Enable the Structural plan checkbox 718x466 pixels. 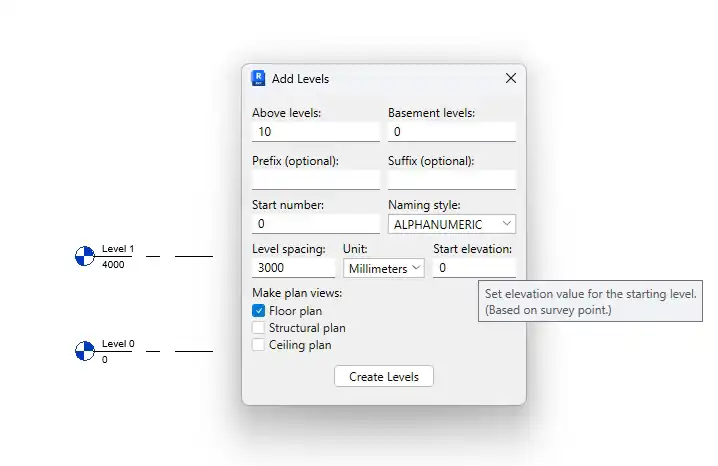[258, 328]
